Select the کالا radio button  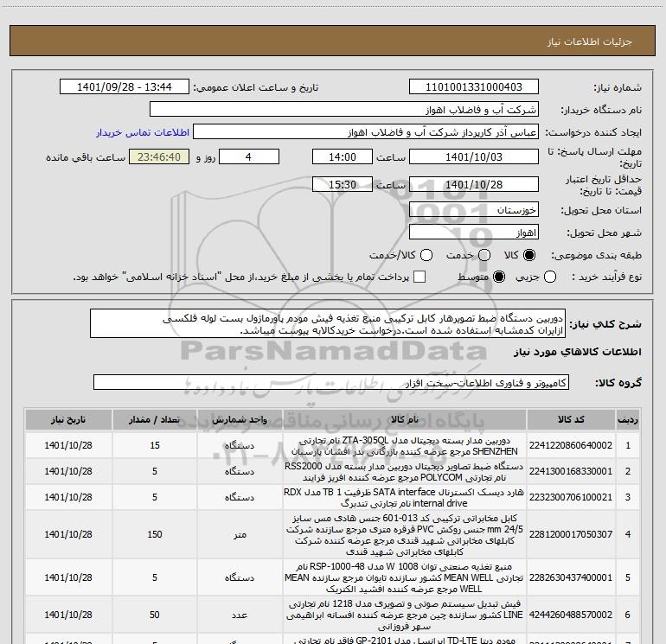point(529,255)
